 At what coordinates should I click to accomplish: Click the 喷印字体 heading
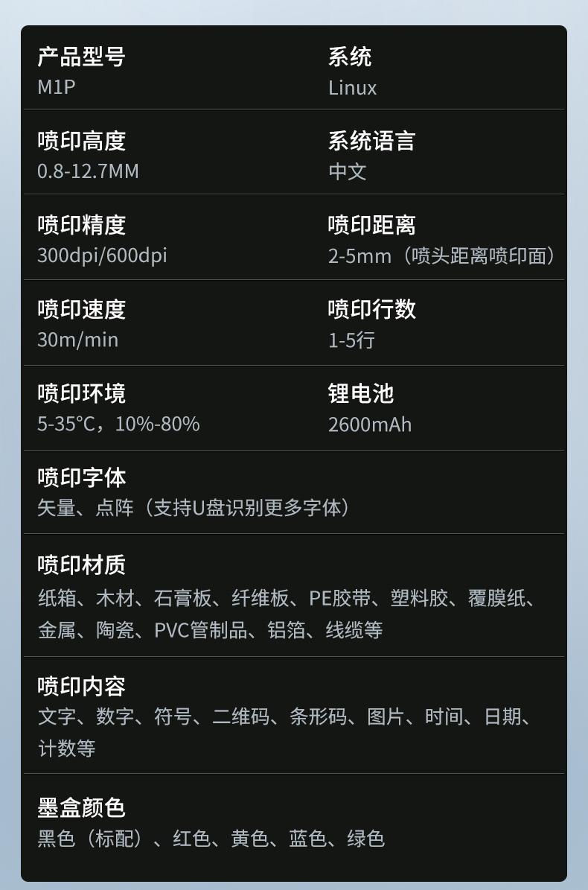tap(81, 477)
